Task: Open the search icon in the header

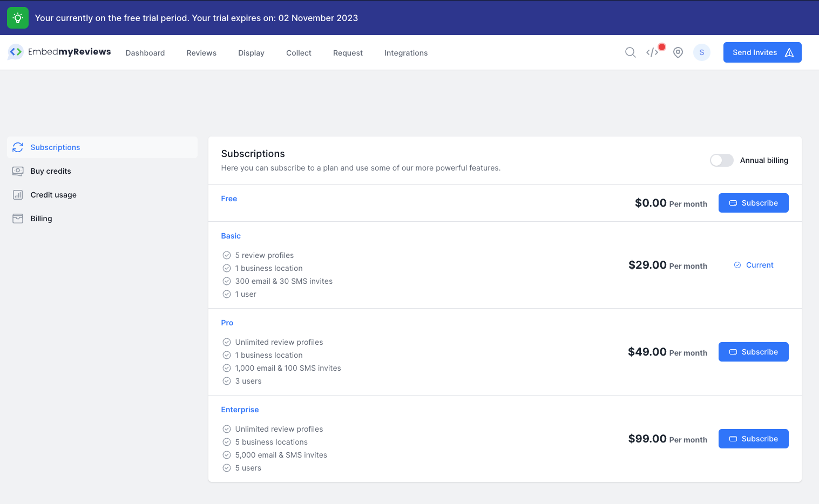Action: (630, 52)
